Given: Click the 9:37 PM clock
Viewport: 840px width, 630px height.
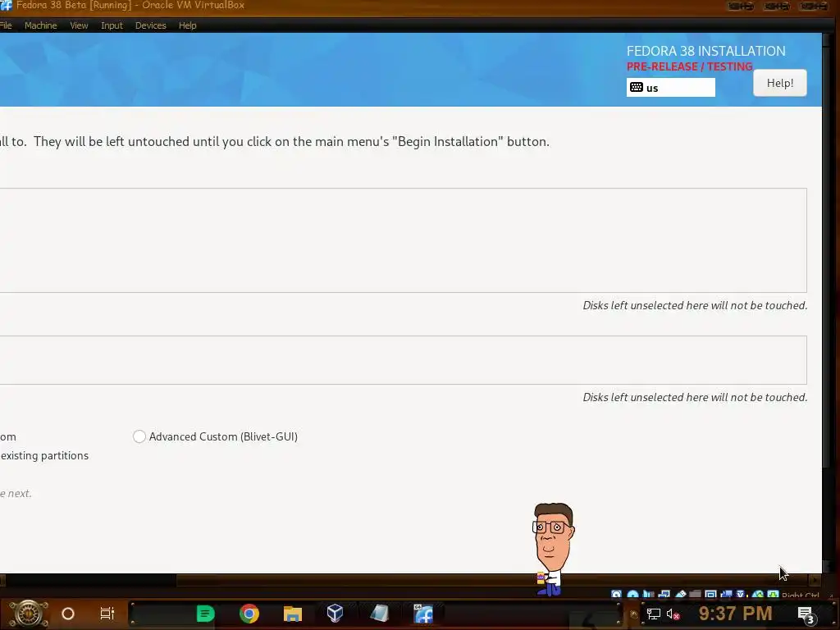Looking at the screenshot, I should point(736,614).
